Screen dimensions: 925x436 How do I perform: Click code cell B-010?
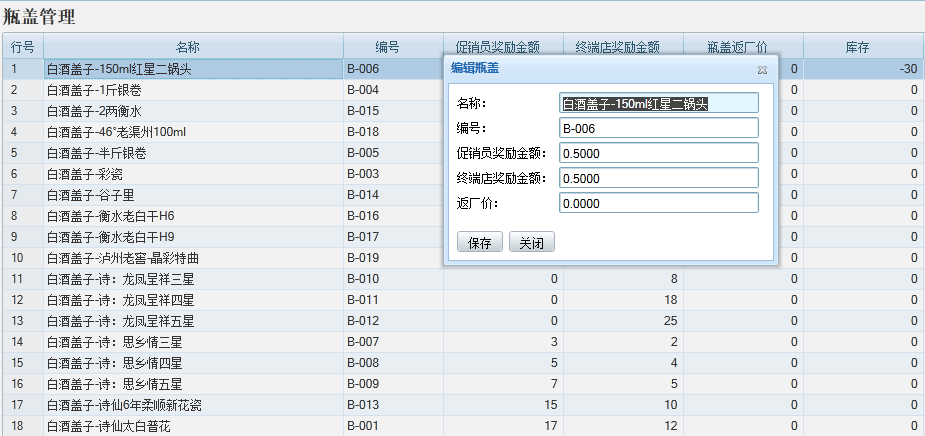(x=393, y=279)
